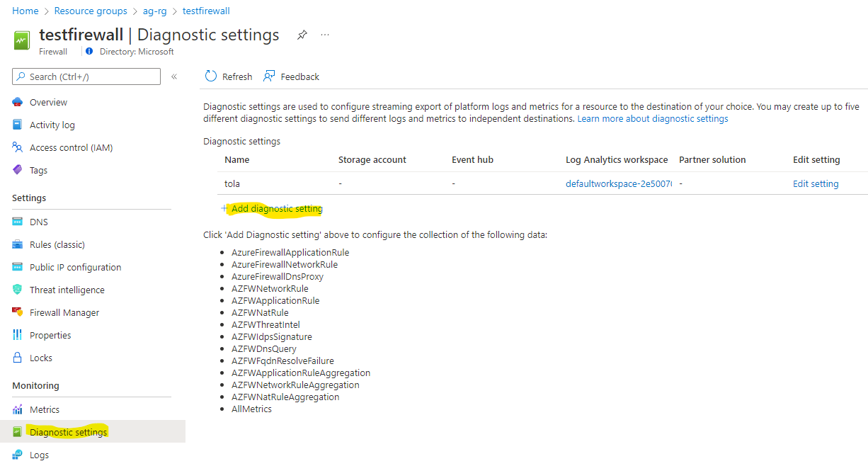
Task: Pin the Diagnostic settings blade
Action: pos(302,35)
